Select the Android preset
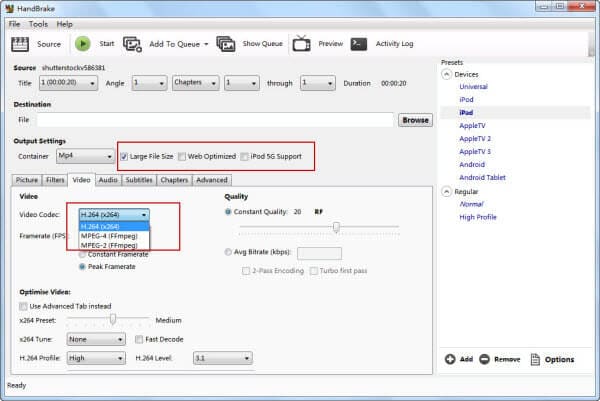Screen dimensions: 600x401 pos(472,165)
